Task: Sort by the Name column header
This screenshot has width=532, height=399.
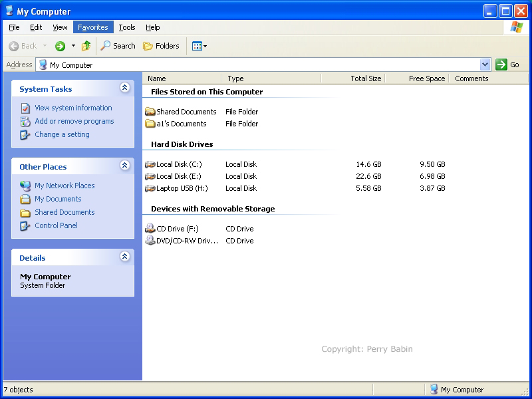Action: (x=182, y=78)
